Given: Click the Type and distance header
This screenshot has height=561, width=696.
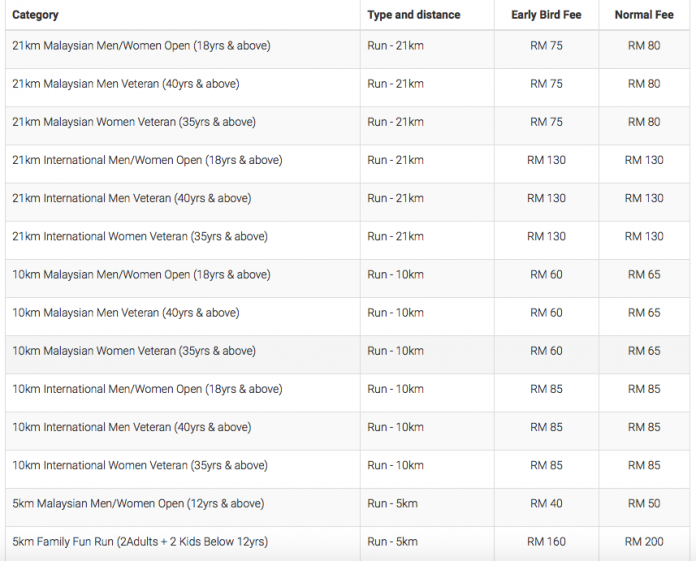Looking at the screenshot, I should click(414, 15).
